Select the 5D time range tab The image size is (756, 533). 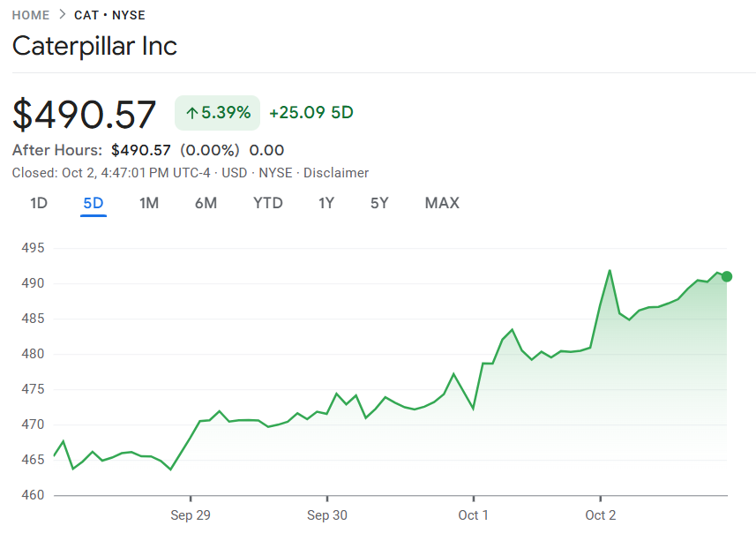pos(94,203)
